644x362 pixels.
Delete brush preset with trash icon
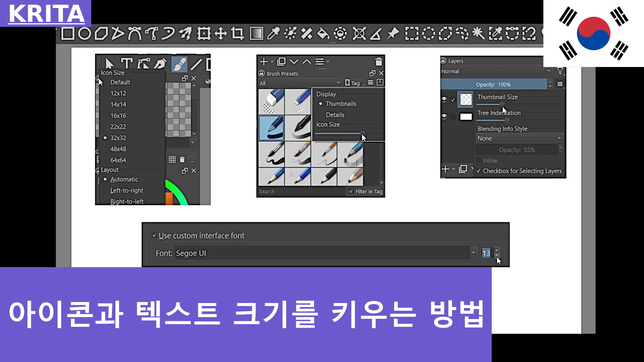379,62
